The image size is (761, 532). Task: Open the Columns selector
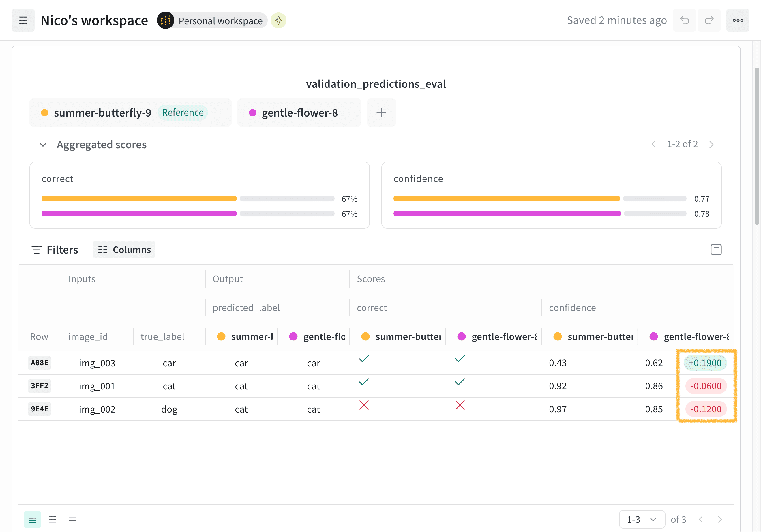click(x=124, y=250)
